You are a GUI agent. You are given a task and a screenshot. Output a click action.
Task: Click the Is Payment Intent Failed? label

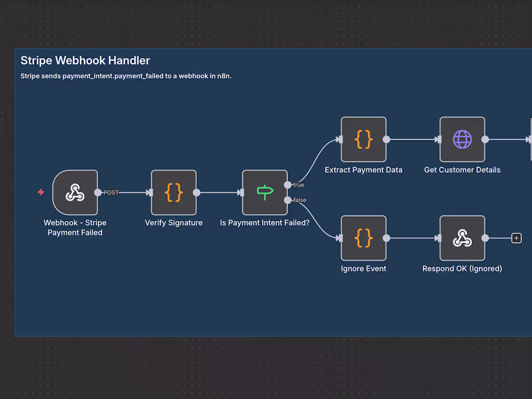[x=265, y=223]
